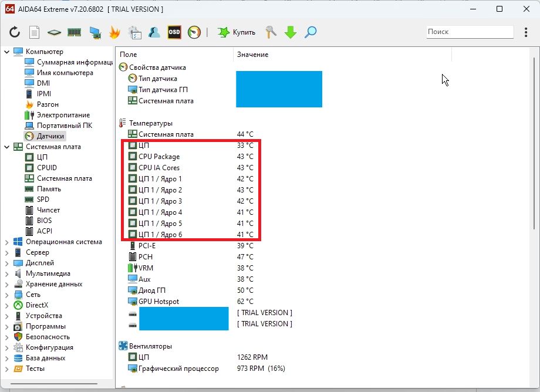Click the magnifying glass search icon
Viewport: 540px width, 392px height.
(x=310, y=32)
